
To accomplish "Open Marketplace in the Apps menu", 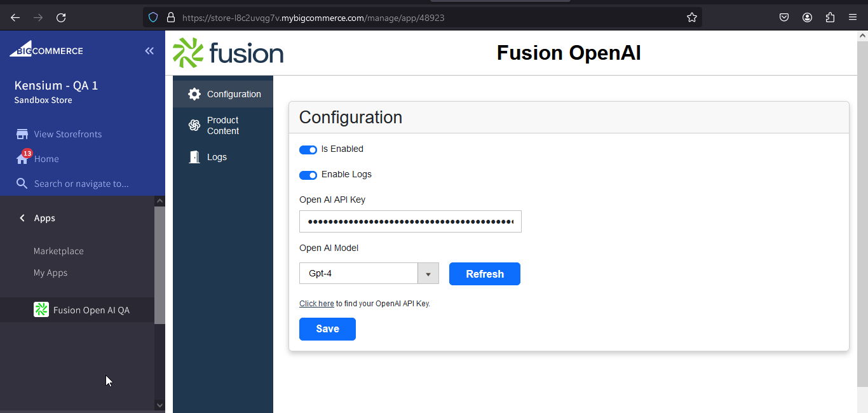I will pyautogui.click(x=58, y=251).
